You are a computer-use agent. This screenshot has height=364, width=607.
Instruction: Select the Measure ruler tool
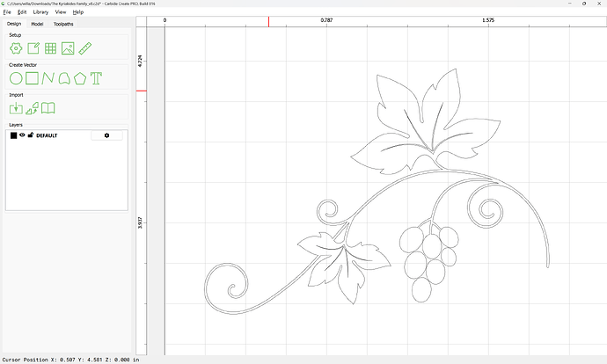(84, 48)
